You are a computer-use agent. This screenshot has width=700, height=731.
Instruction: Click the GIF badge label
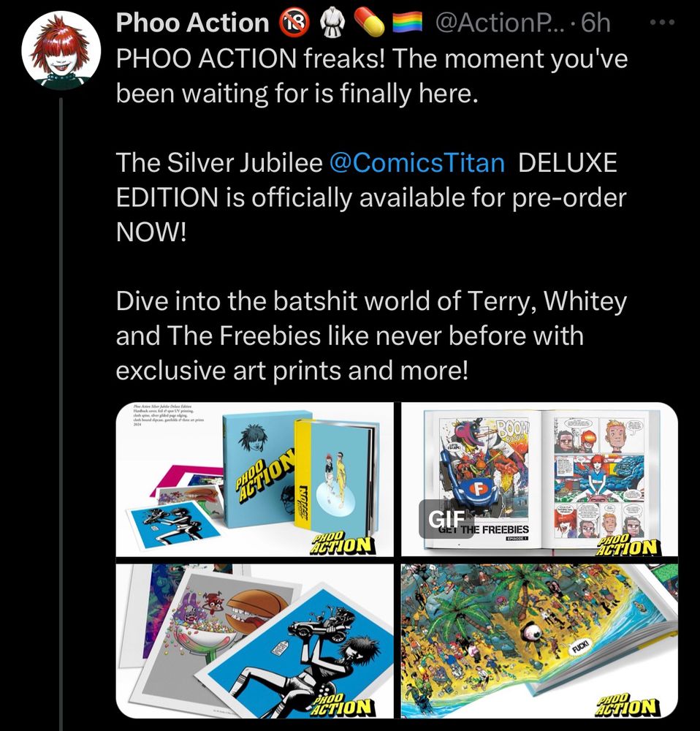point(446,518)
